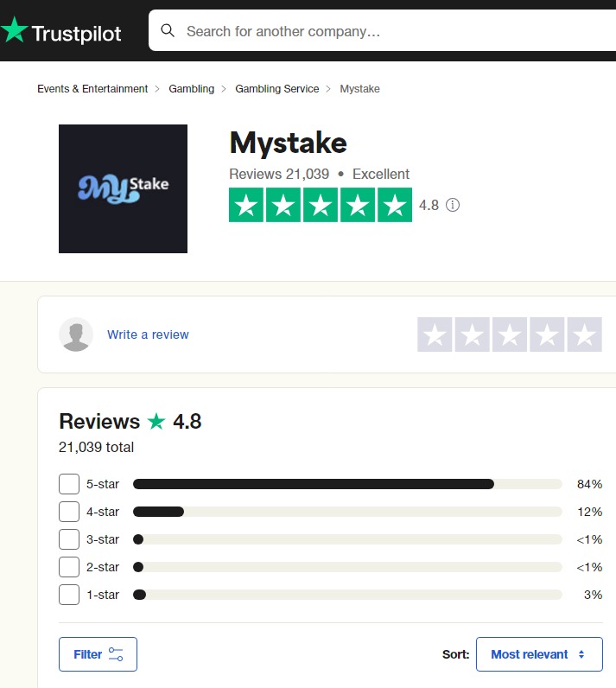Rate three stars in review widget
The width and height of the screenshot is (616, 688).
[510, 334]
